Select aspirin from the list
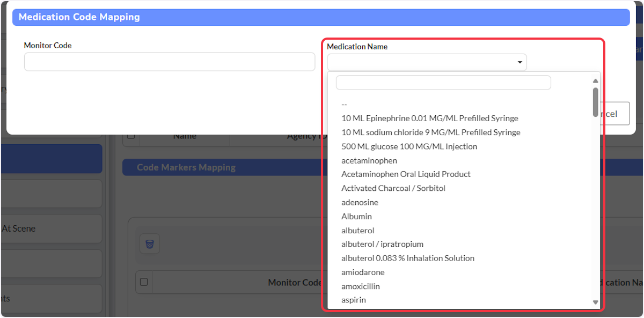 pos(354,300)
